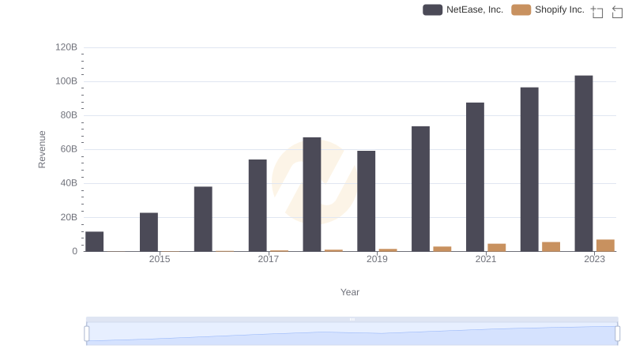Click the 60B y-axis label
Viewport: 632px width, 364px height.
tap(69, 149)
